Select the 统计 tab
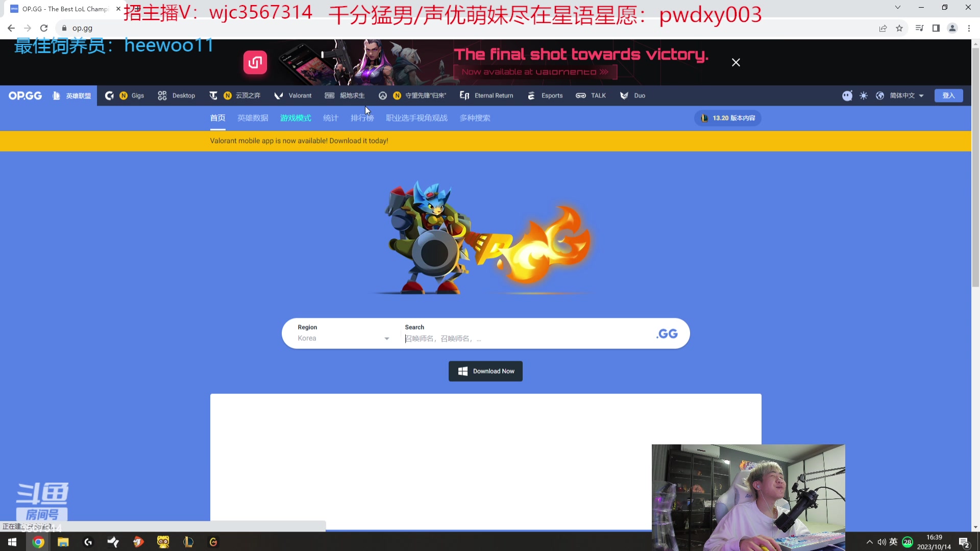 coord(331,118)
